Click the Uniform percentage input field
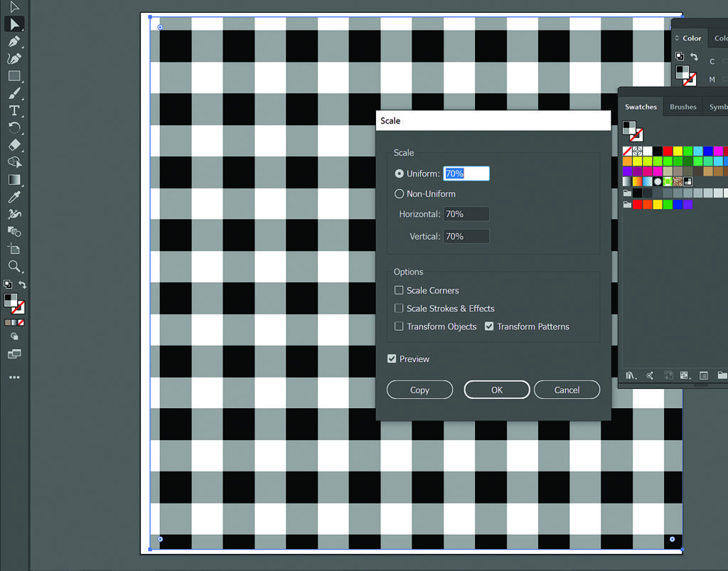The image size is (728, 571). coord(466,174)
